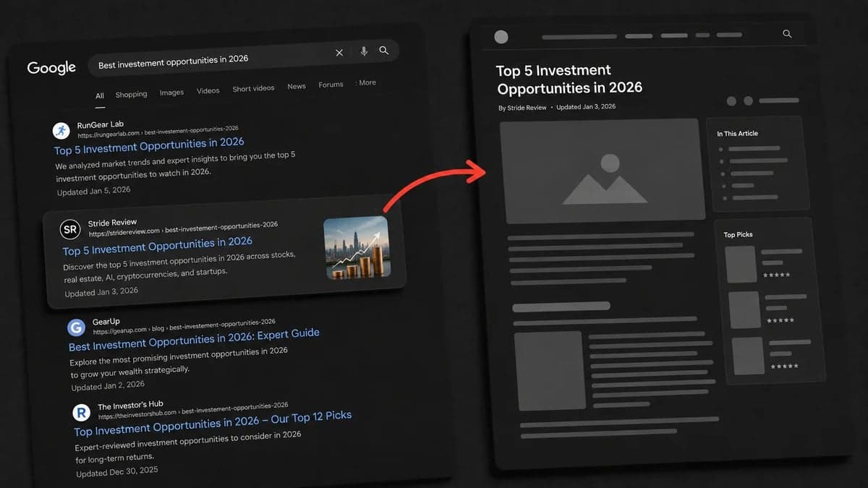Open RunGear Lab's Top 5 Investment Opportunities link
868x488 pixels.
click(x=149, y=147)
